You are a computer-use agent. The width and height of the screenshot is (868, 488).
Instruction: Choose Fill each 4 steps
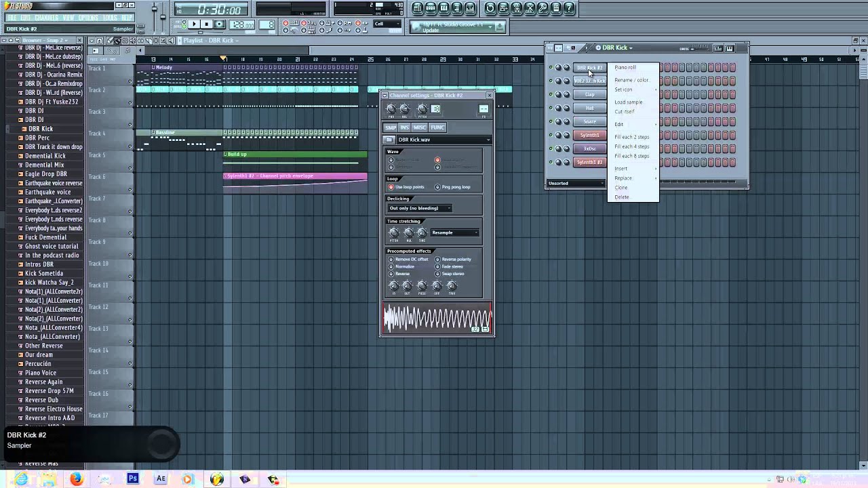click(x=631, y=146)
